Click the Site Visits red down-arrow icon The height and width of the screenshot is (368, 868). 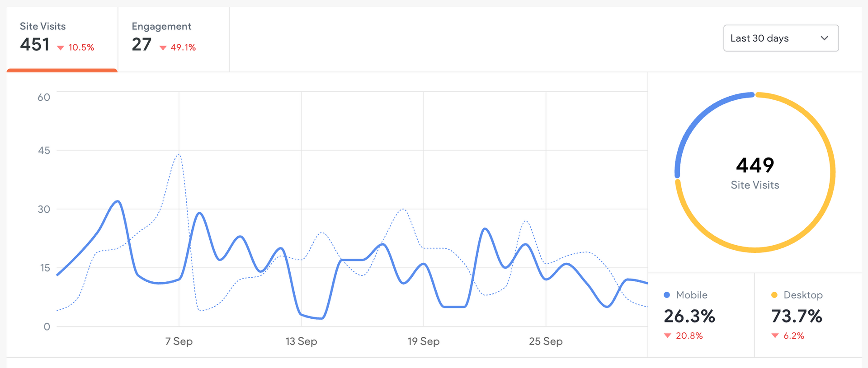[x=61, y=48]
